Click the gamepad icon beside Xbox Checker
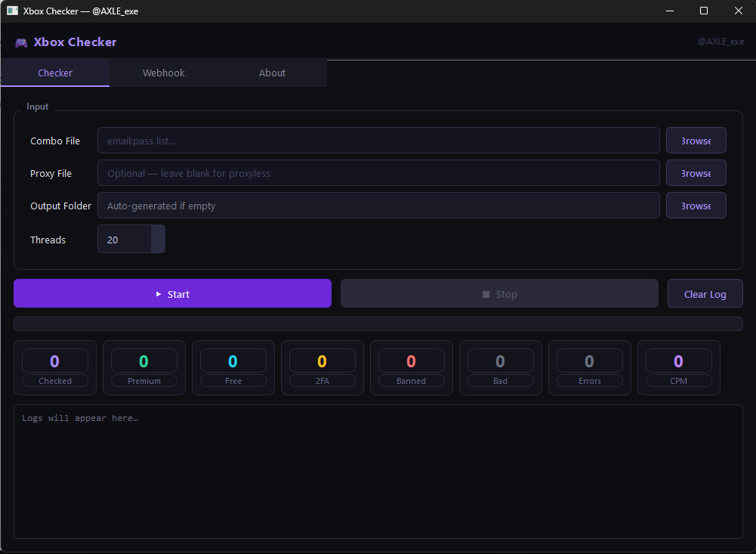The width and height of the screenshot is (756, 554). [21, 43]
